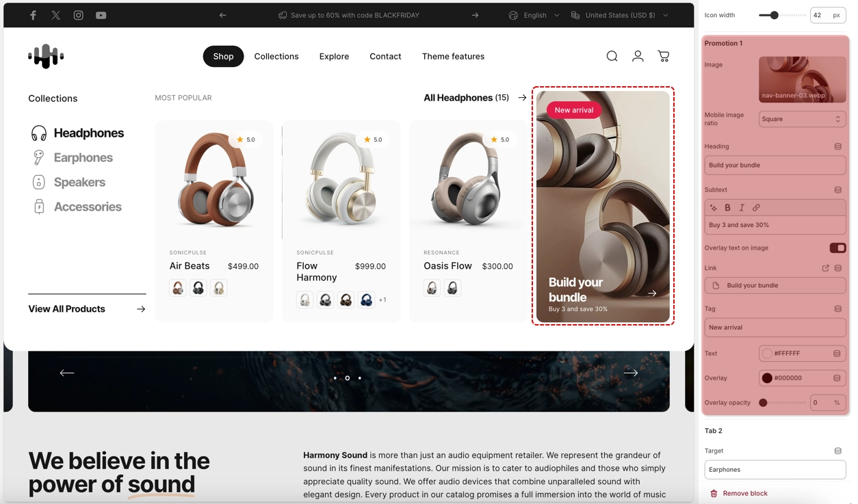
Task: Open the United States (USD $) currency dropdown
Action: pyautogui.click(x=620, y=15)
